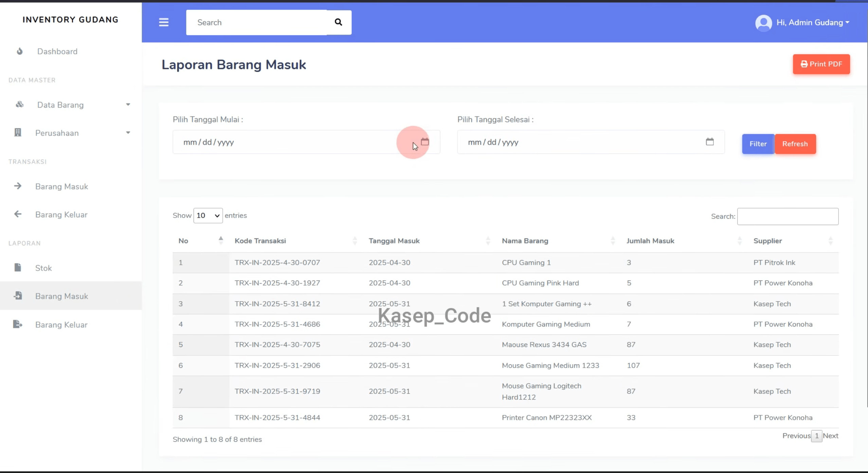
Task: Toggle the hamburger sidebar menu icon
Action: [x=164, y=22]
